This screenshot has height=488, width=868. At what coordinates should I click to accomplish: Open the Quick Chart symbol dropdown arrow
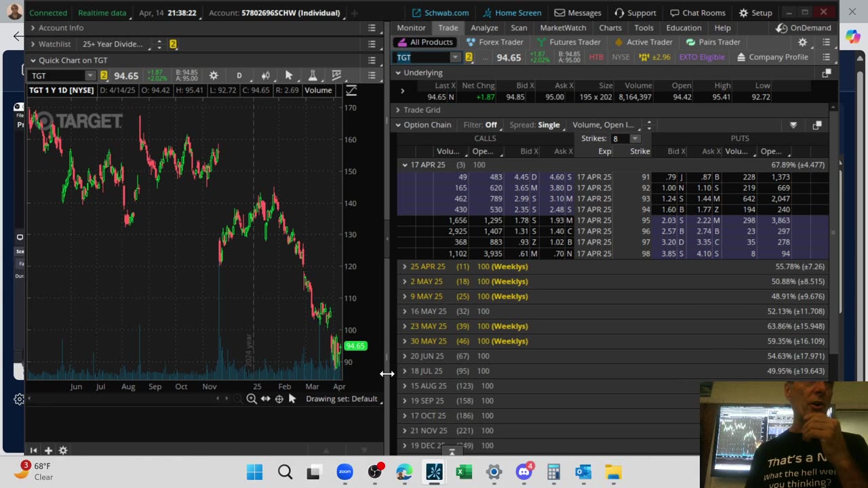90,75
